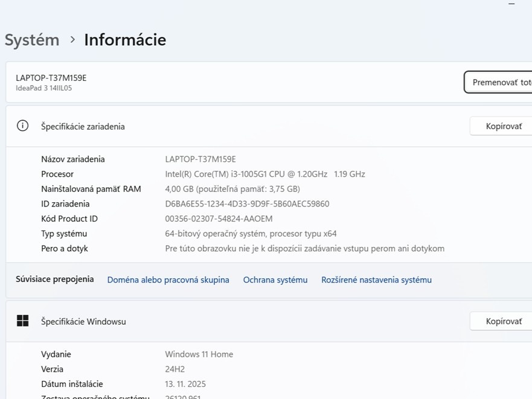Click the version value 24H2
Screen dimensions: 532x399
coord(176,369)
